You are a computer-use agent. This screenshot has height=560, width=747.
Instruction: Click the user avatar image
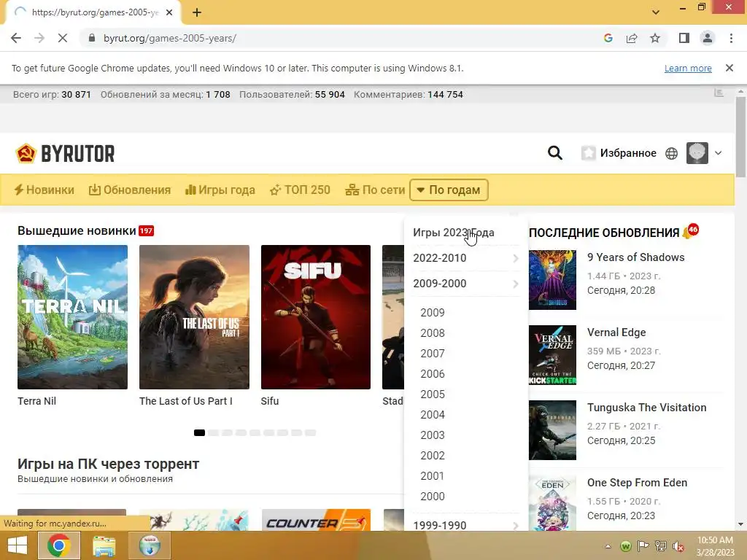coord(697,153)
